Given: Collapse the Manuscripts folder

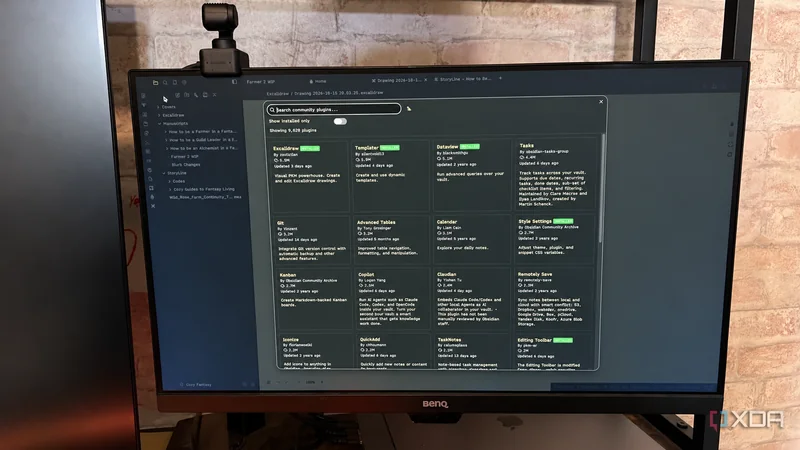Looking at the screenshot, I should 173,123.
